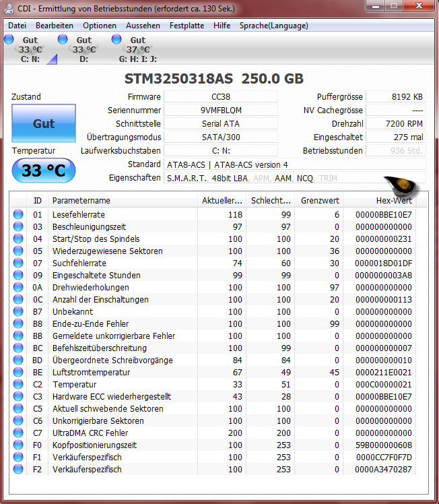Click status icon of Hardware ECC wiederhergestellt row
The image size is (439, 504).
[18, 396]
